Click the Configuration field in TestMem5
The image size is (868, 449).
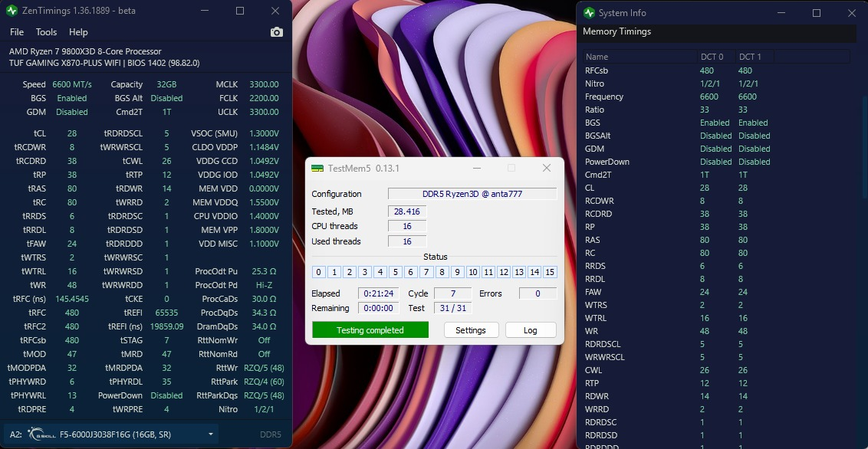[472, 194]
